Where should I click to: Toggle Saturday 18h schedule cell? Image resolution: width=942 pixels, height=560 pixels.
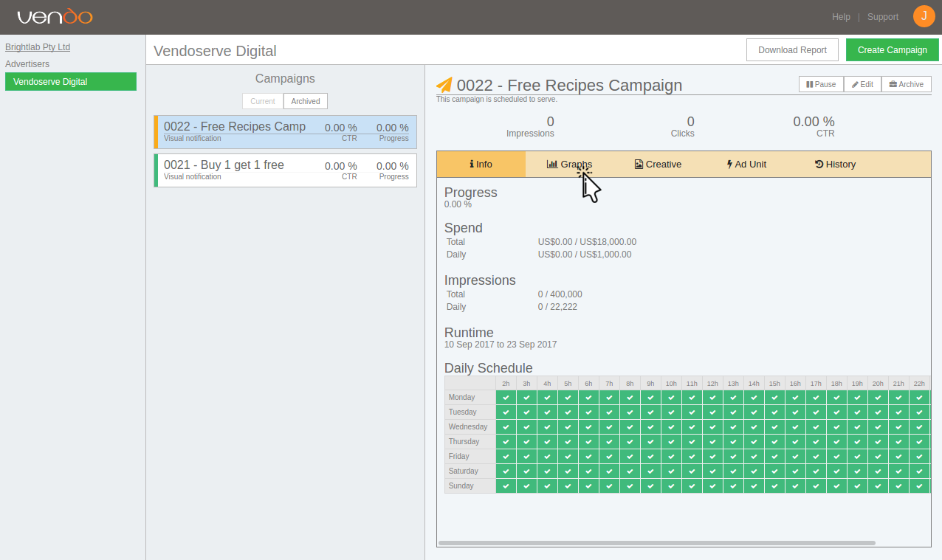click(x=836, y=471)
